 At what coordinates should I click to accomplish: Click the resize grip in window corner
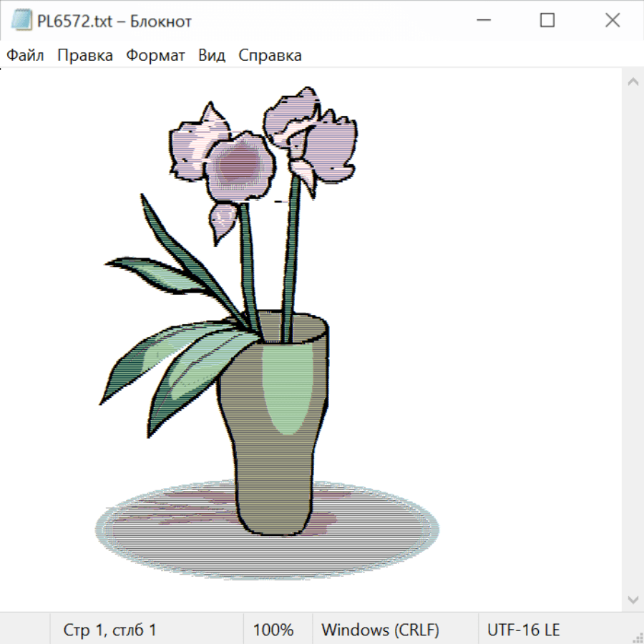pos(638,638)
